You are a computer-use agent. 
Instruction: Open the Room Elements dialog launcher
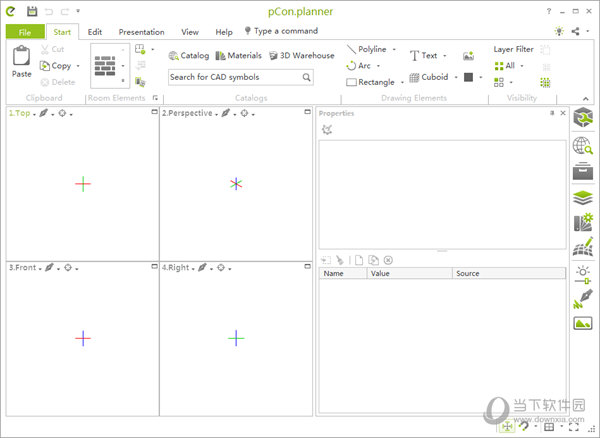click(155, 98)
